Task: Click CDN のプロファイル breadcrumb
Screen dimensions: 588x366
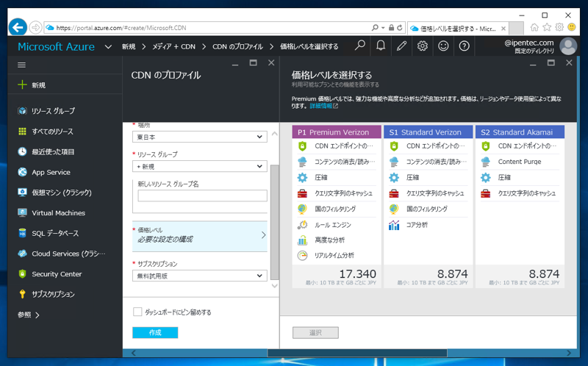Action: [x=237, y=46]
